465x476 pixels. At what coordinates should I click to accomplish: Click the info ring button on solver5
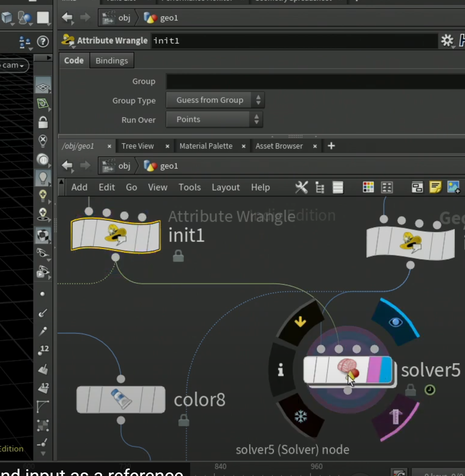[281, 370]
